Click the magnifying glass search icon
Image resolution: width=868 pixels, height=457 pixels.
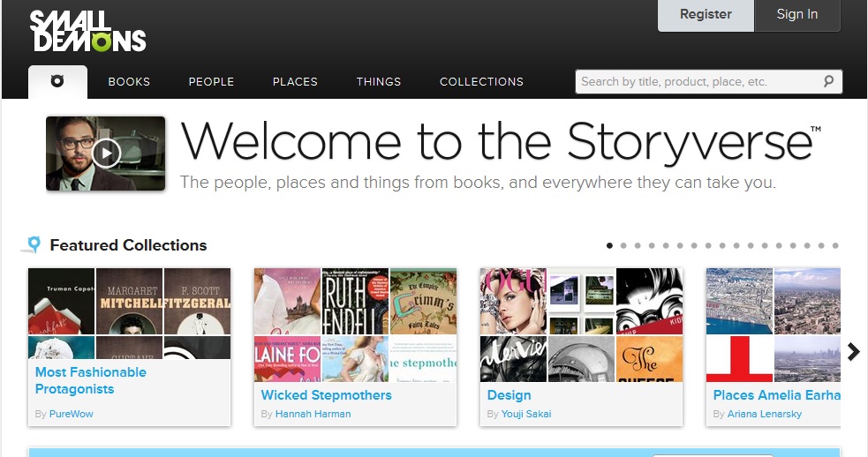pyautogui.click(x=828, y=81)
